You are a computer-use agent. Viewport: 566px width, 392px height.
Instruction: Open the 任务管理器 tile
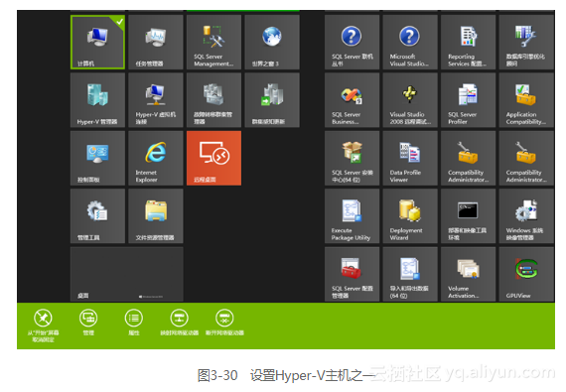[156, 43]
